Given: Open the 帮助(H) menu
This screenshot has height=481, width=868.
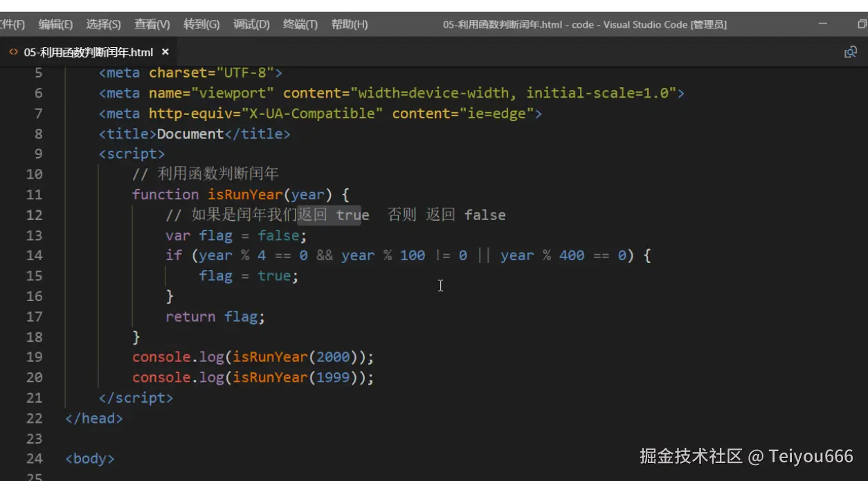Looking at the screenshot, I should click(350, 24).
